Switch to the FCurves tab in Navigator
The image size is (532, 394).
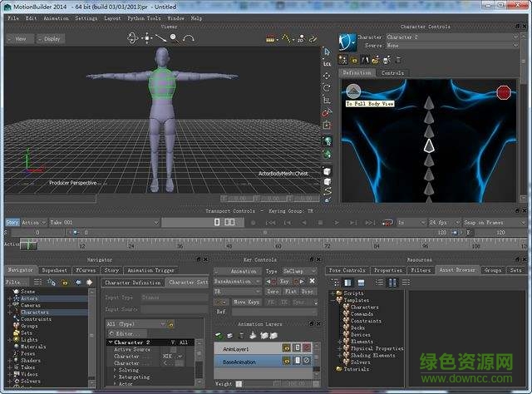click(x=86, y=270)
